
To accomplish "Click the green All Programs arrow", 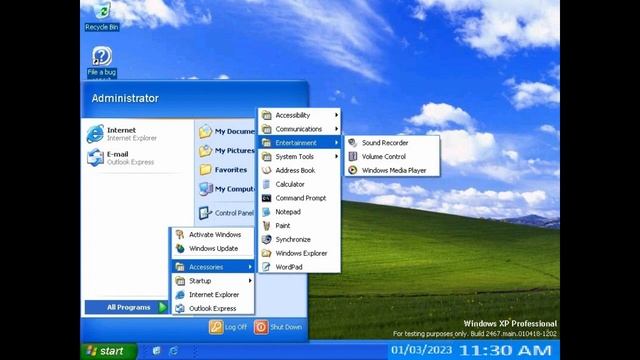I will coord(162,307).
